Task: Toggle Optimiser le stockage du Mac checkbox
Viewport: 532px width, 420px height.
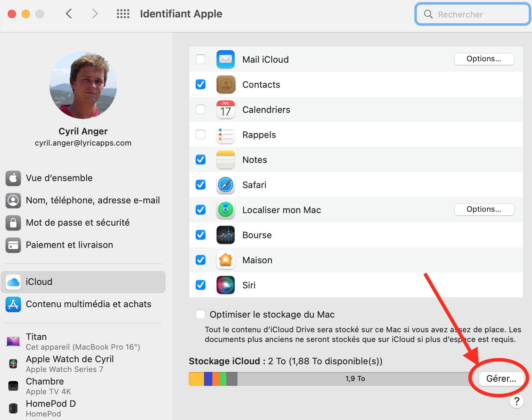Action: pyautogui.click(x=201, y=314)
